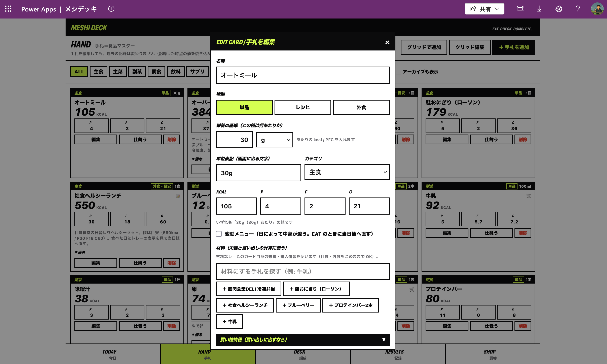Open the 共有 share dropdown

484,9
